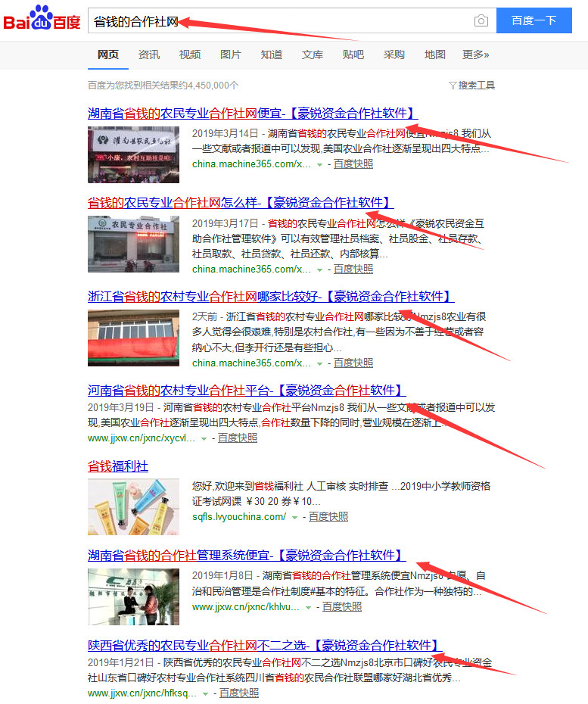Click thumbnail of 浙江省省钱的农村专业合作社网 result
588x704 pixels.
(x=133, y=338)
